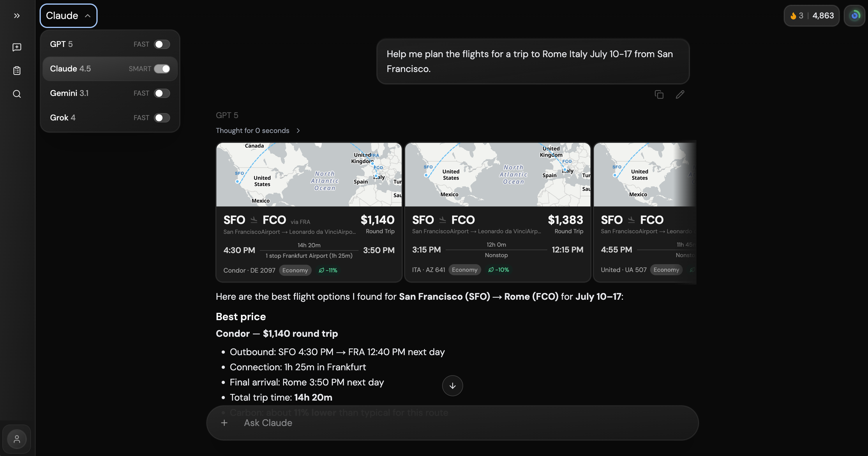
Task: Click the flame streak counter
Action: [797, 15]
